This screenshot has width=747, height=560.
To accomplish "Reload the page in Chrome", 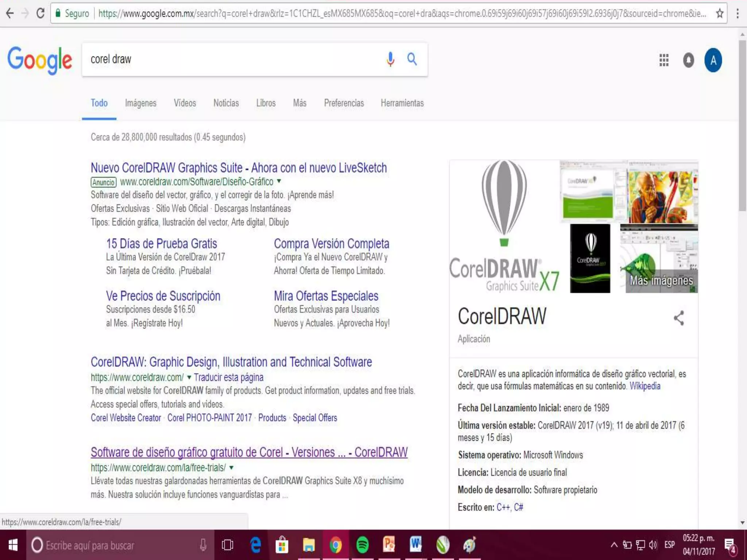I will tap(40, 14).
